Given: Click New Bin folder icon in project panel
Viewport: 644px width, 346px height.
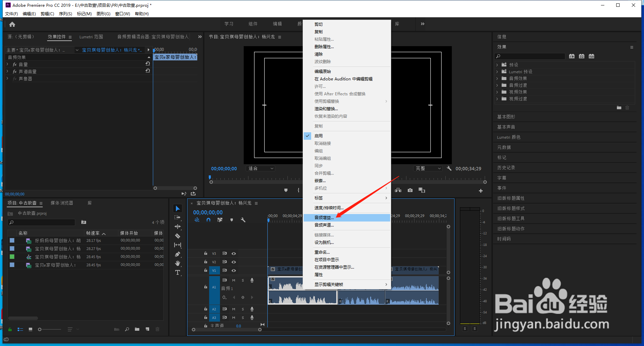Looking at the screenshot, I should click(137, 329).
